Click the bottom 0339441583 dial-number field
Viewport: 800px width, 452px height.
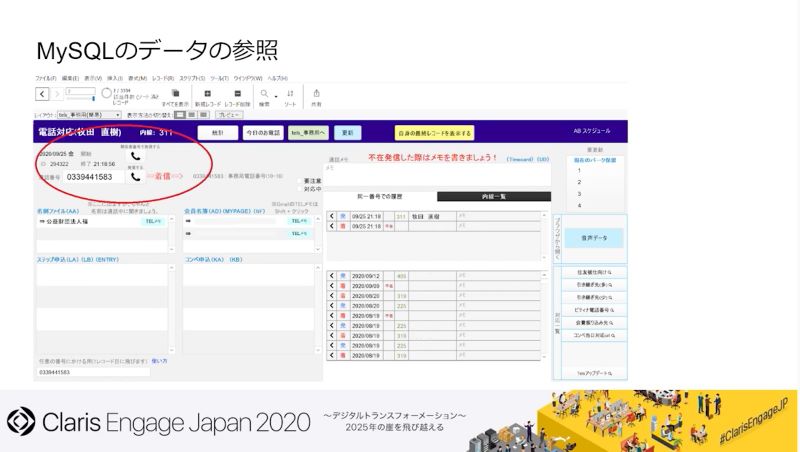(x=94, y=372)
